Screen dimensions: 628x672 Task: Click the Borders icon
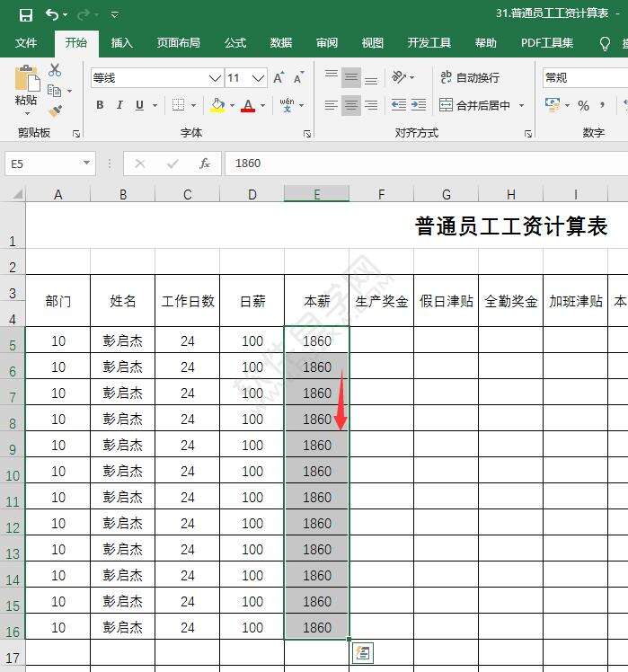point(178,105)
